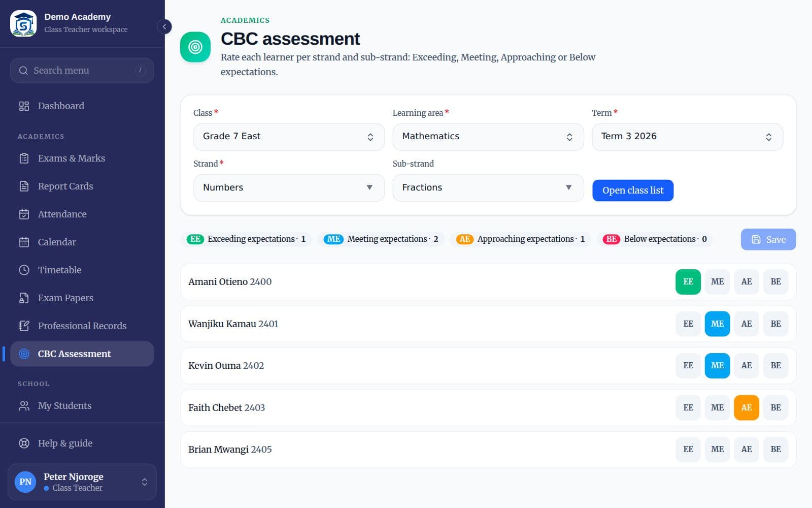Rate Wanjiku Kamau as ME
The height and width of the screenshot is (508, 812).
pos(718,324)
